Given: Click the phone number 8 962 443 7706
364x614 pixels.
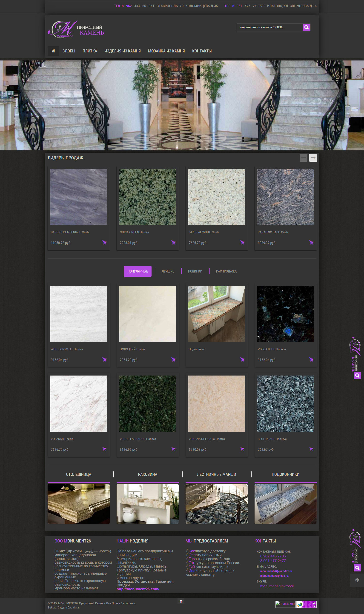Looking at the screenshot, I should tap(273, 556).
